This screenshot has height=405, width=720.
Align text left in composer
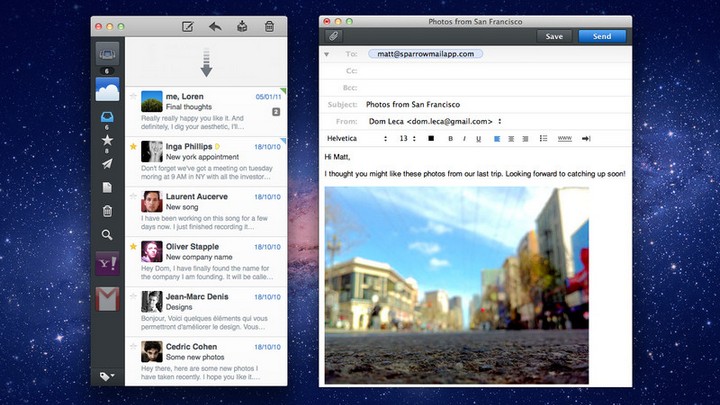(x=497, y=139)
